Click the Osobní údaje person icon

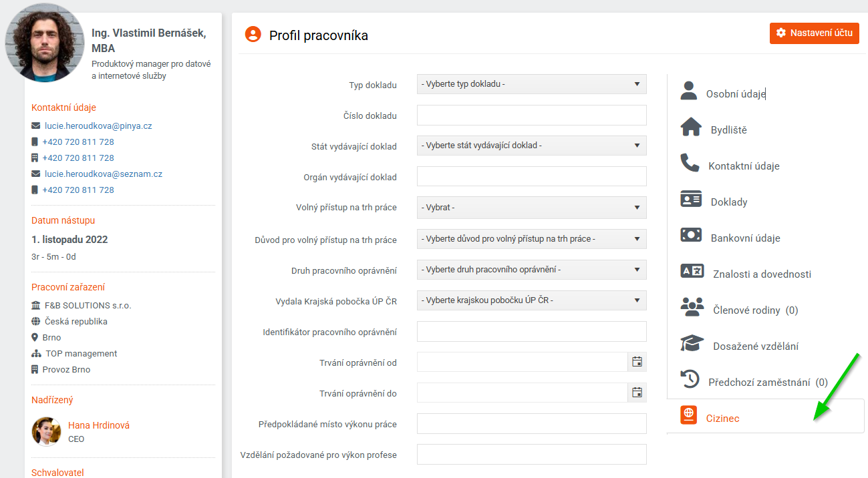point(688,90)
